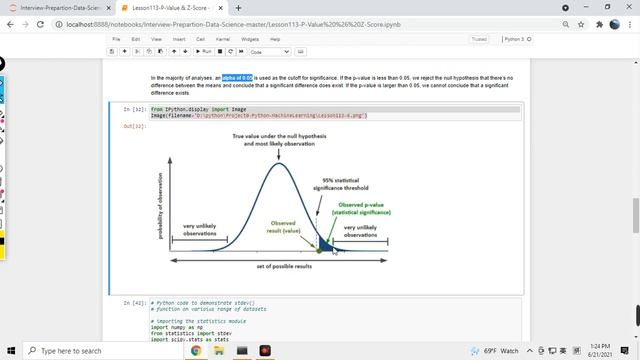Open the Kernel menu
The image size is (640, 360).
tap(223, 39)
